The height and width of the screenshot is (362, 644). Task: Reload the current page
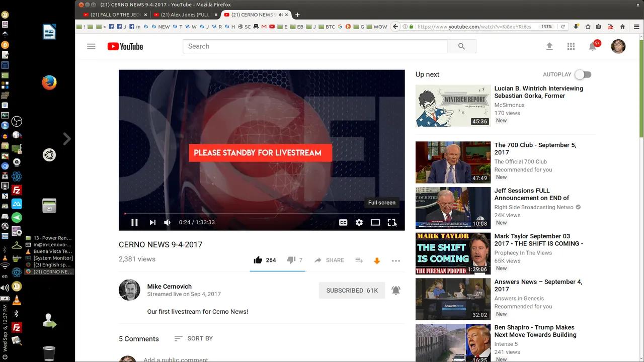pos(563,27)
